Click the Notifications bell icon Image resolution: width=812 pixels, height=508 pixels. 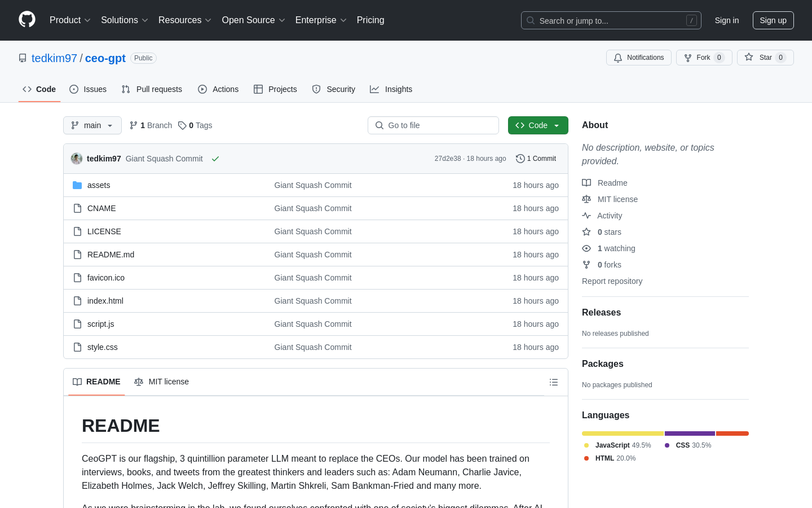pyautogui.click(x=618, y=58)
